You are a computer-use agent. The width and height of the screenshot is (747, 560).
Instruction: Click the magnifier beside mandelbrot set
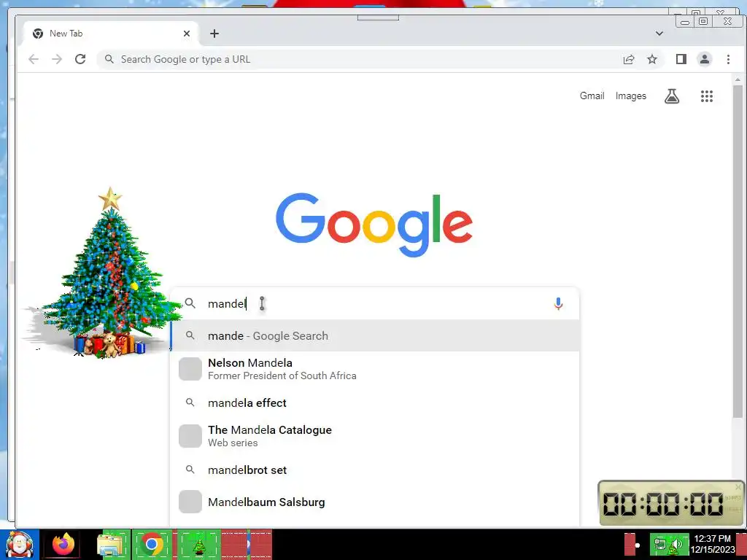pyautogui.click(x=190, y=470)
